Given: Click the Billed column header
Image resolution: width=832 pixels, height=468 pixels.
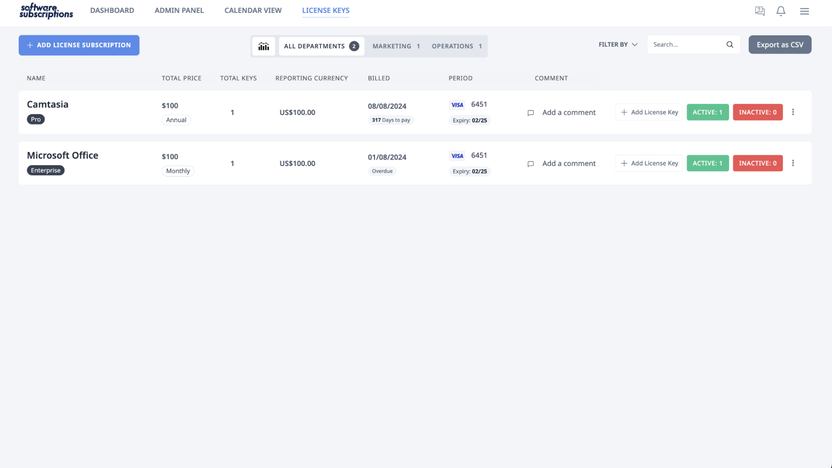Looking at the screenshot, I should coord(379,78).
